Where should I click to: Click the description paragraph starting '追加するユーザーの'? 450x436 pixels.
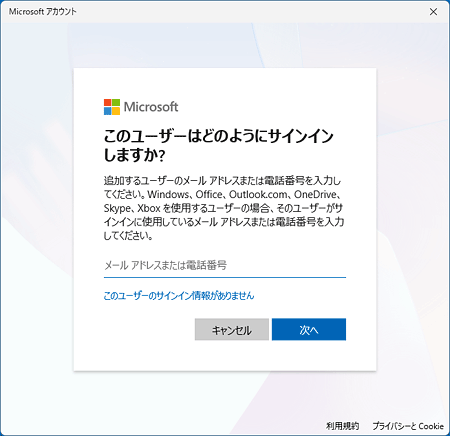coord(224,208)
